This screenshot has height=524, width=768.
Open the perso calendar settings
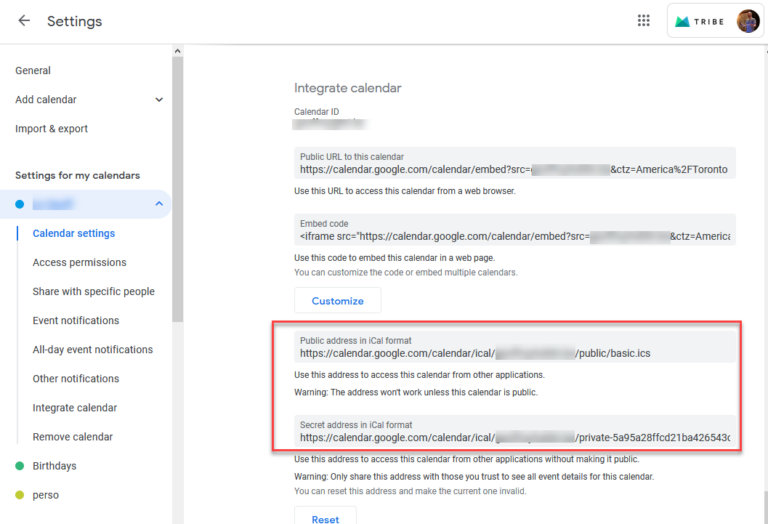45,495
